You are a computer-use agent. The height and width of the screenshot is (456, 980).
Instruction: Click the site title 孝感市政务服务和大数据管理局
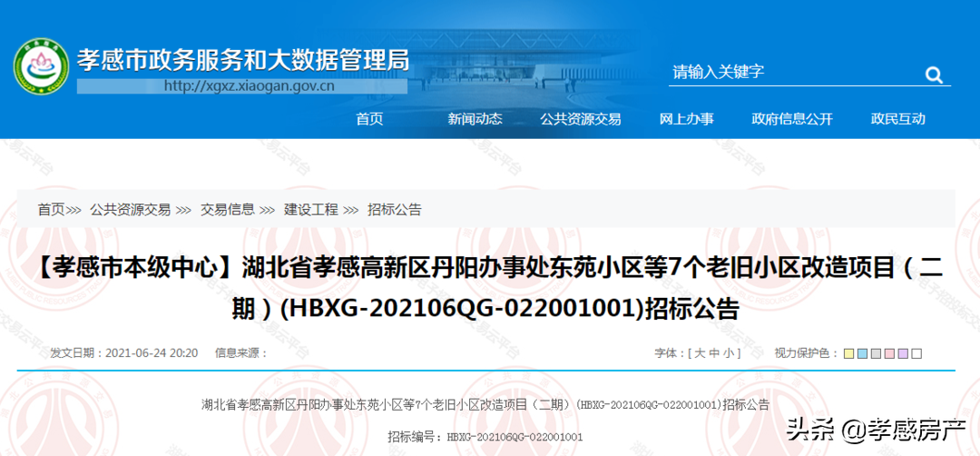(244, 59)
